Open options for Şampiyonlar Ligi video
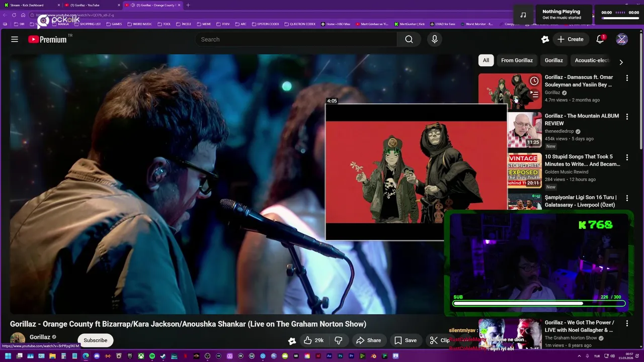Viewport: 644px width, 362px height. click(627, 198)
